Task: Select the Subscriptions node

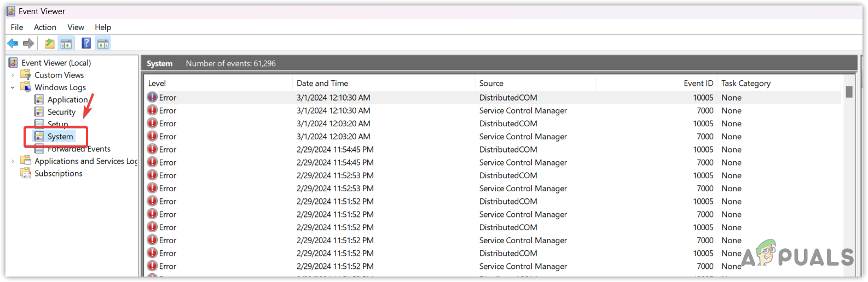Action: [x=58, y=173]
